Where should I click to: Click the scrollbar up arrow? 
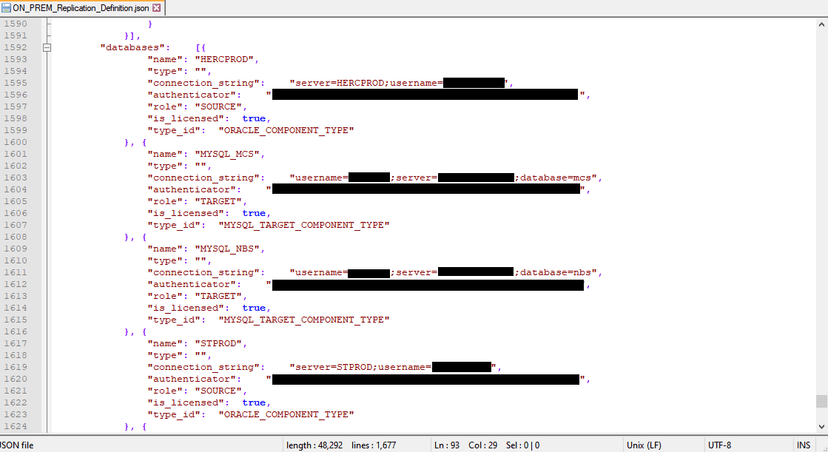tap(821, 24)
